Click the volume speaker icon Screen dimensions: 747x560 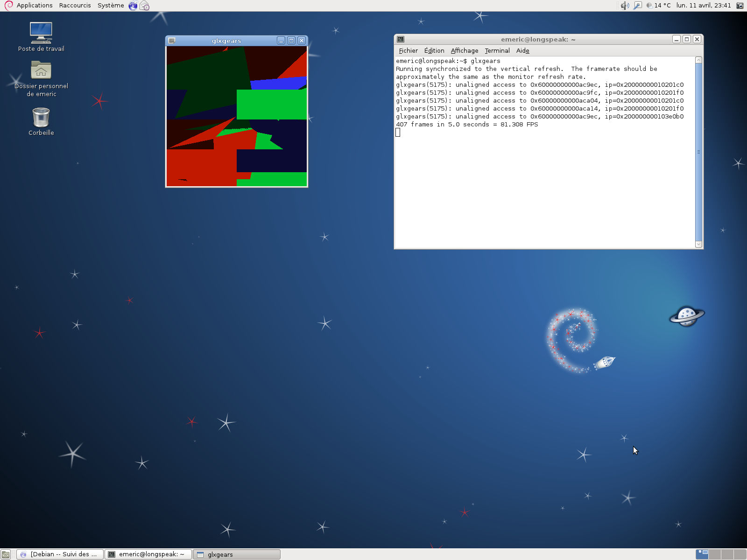(x=625, y=6)
